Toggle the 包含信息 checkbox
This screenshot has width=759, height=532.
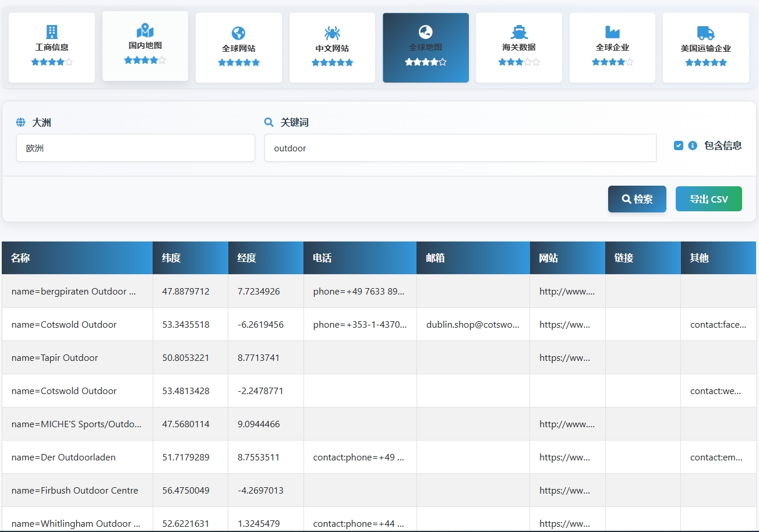click(x=679, y=146)
